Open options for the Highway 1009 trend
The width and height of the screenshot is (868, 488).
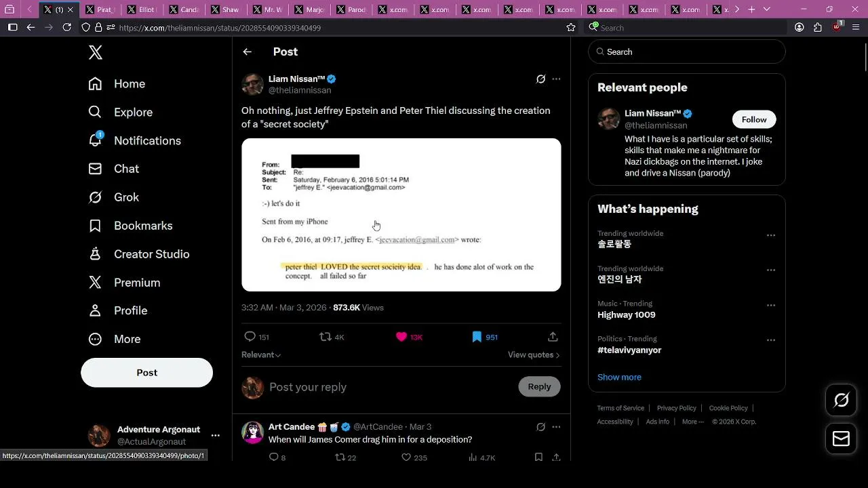point(771,306)
